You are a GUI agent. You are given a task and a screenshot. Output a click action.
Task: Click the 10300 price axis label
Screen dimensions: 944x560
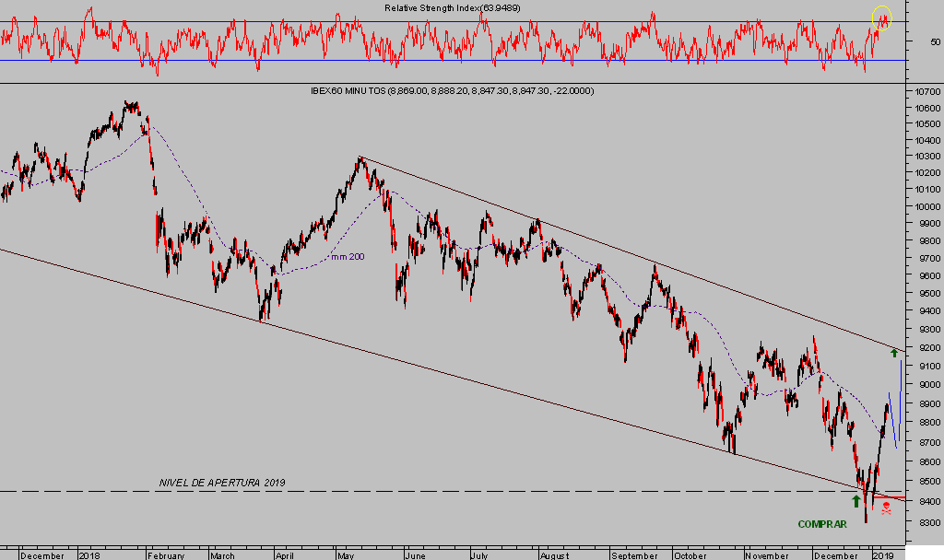(x=927, y=157)
